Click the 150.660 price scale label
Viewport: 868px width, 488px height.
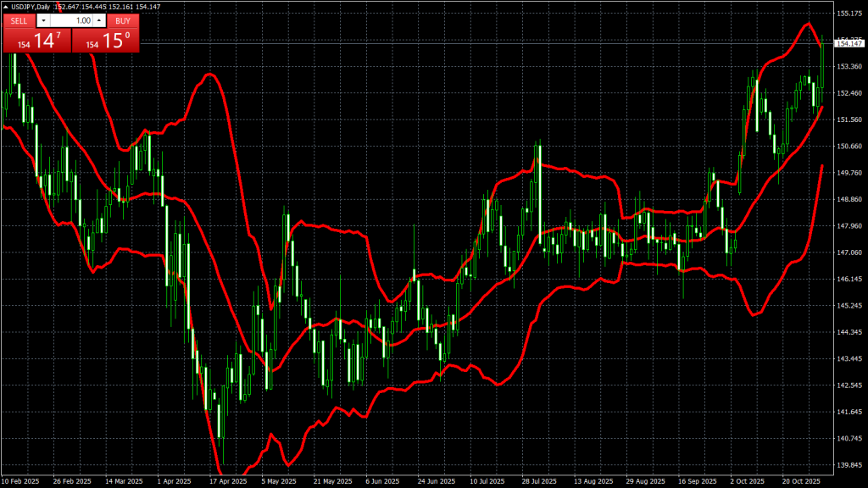point(849,147)
